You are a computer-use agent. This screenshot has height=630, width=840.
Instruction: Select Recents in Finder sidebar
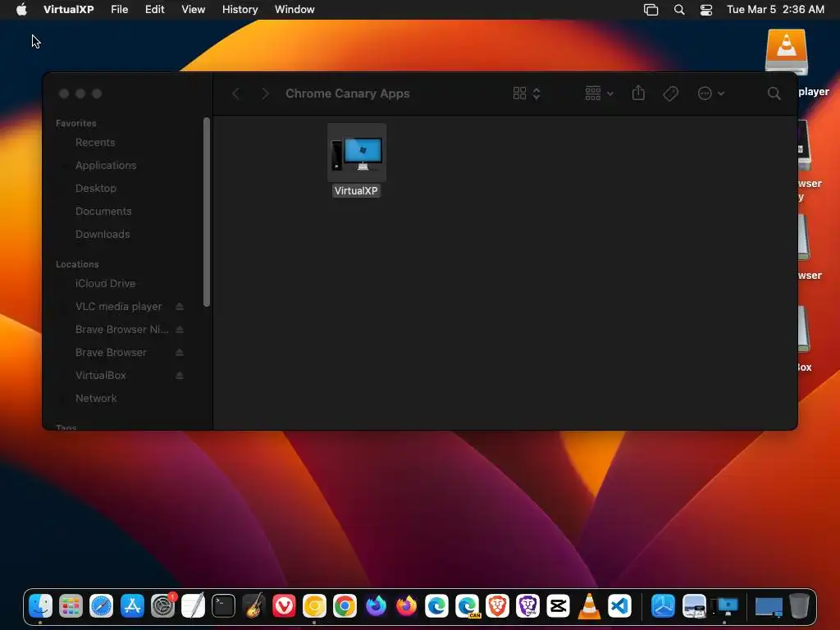(x=95, y=143)
